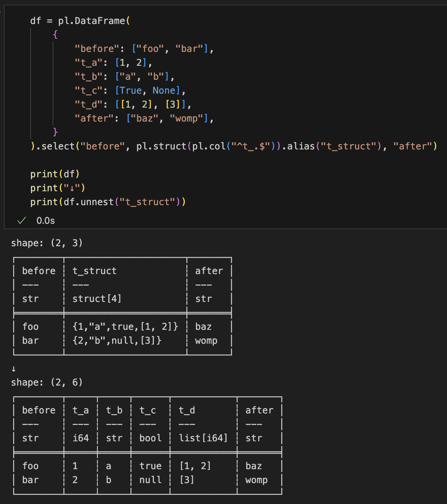Click the list[i64] dtype in output
Screen dimensions: 447x504
[203, 438]
